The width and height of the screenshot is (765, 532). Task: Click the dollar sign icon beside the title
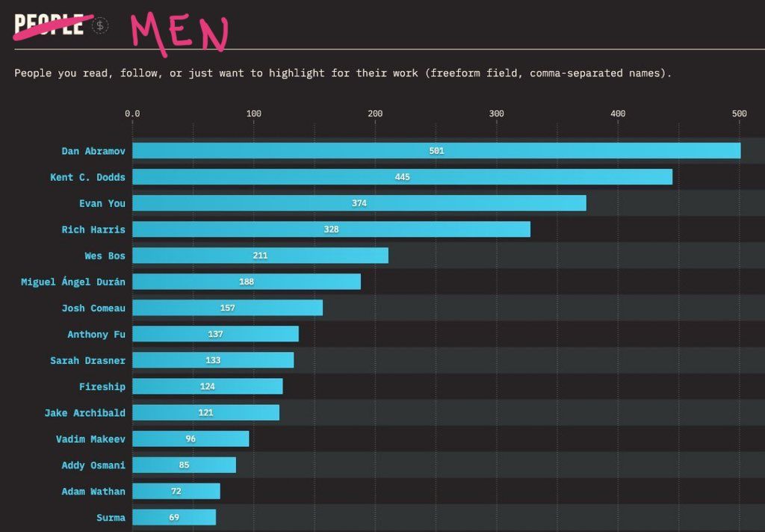pos(100,25)
